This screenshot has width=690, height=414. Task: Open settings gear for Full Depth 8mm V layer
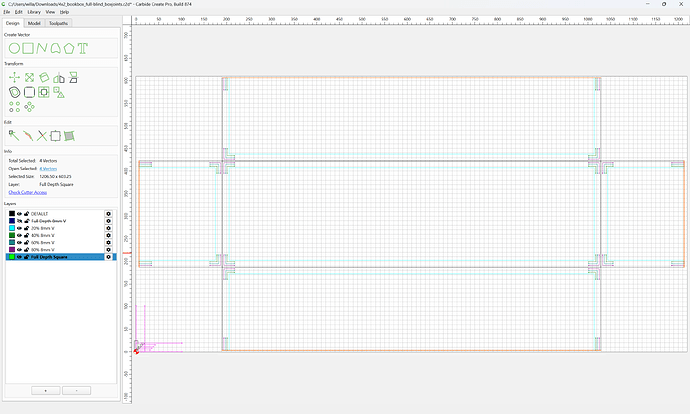point(108,221)
